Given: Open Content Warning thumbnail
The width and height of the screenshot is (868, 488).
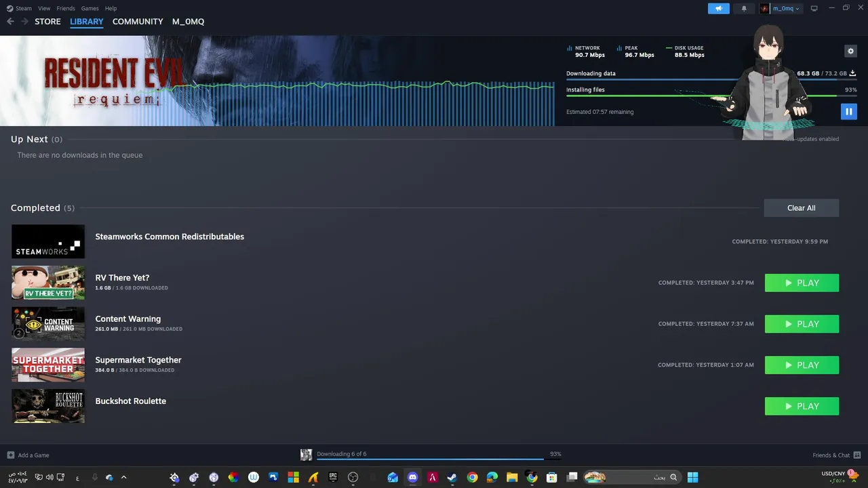Looking at the screenshot, I should point(48,324).
